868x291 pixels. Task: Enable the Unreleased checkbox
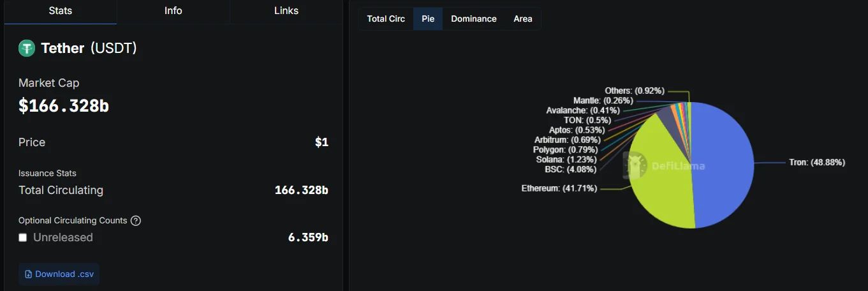tap(23, 237)
